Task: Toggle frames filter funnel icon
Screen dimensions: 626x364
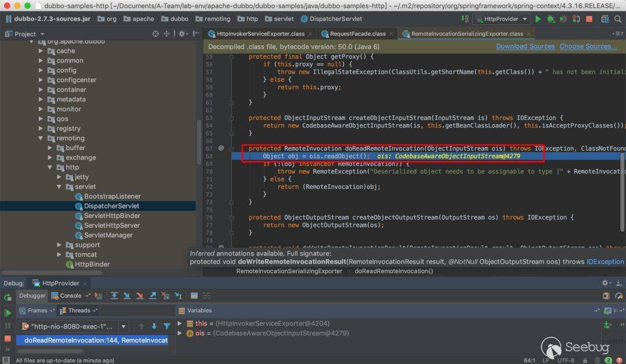Action: coord(167,326)
